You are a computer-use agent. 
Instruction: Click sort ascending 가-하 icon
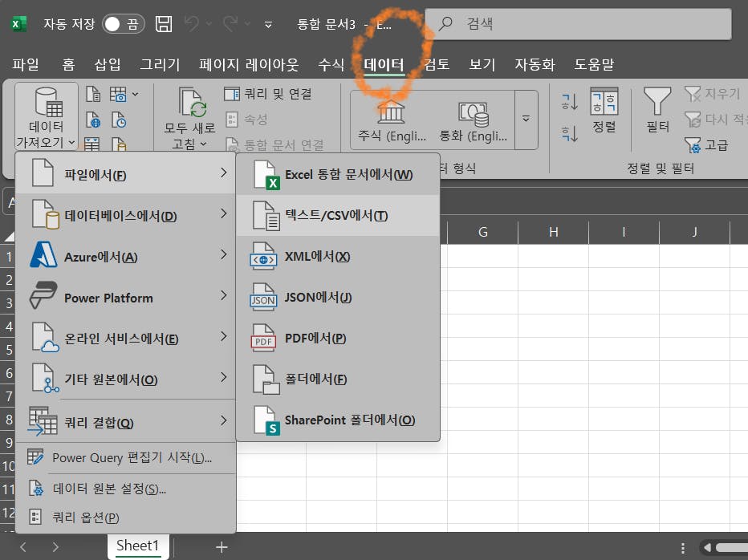pos(570,101)
